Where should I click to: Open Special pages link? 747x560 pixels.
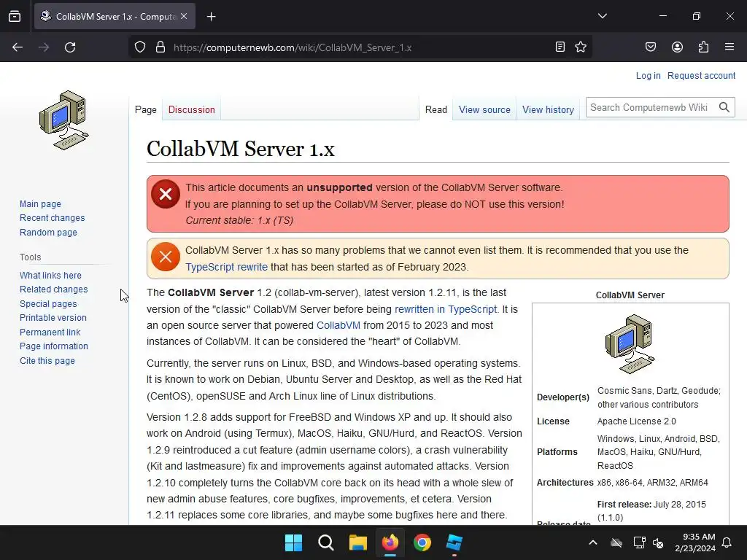click(x=48, y=304)
